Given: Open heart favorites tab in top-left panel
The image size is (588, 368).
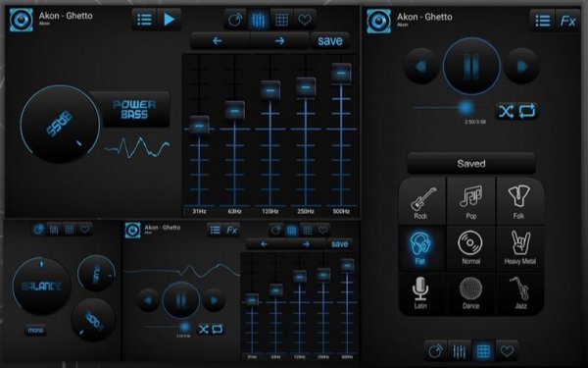Looking at the screenshot, I should [x=305, y=20].
